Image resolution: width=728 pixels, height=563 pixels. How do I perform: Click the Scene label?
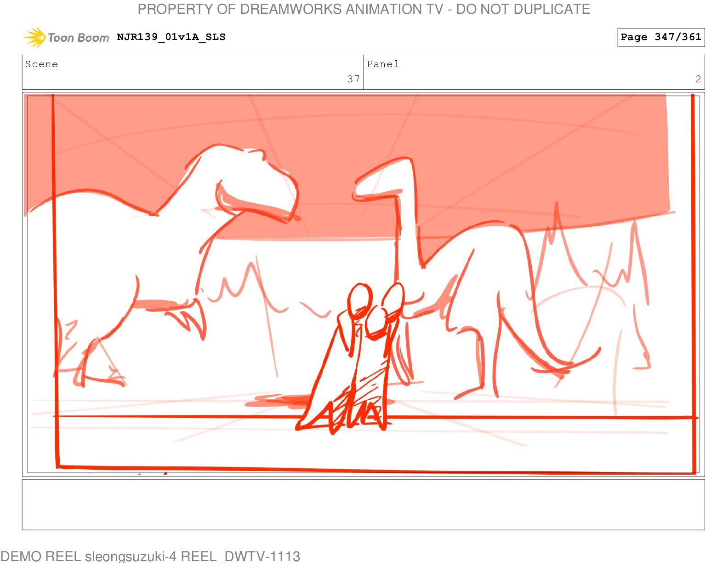tap(41, 64)
